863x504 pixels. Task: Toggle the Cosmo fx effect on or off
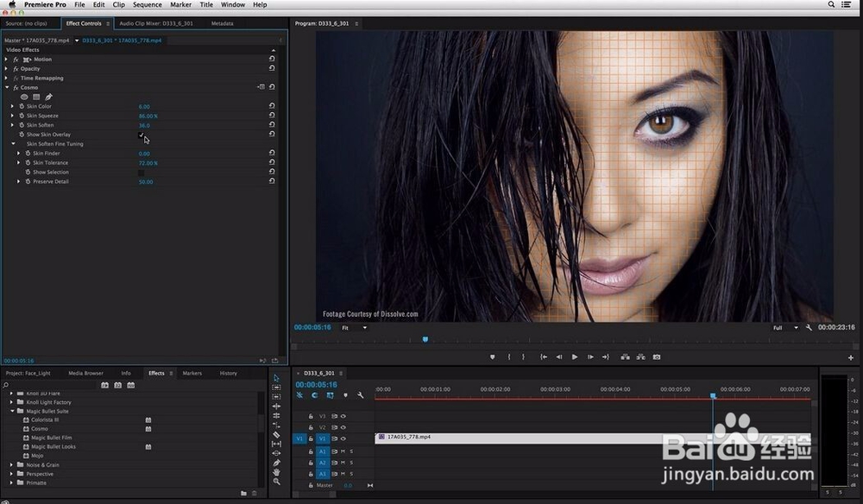[x=16, y=87]
